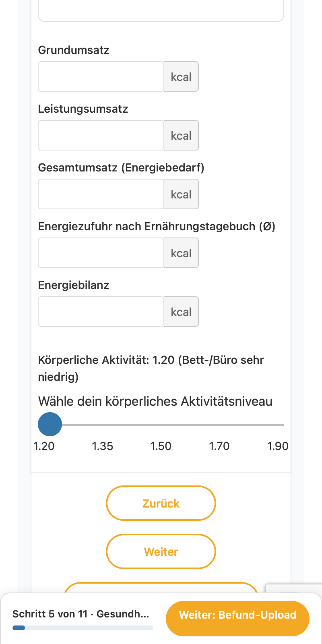Click the Zurück button
The height and width of the screenshot is (644, 322).
(161, 503)
